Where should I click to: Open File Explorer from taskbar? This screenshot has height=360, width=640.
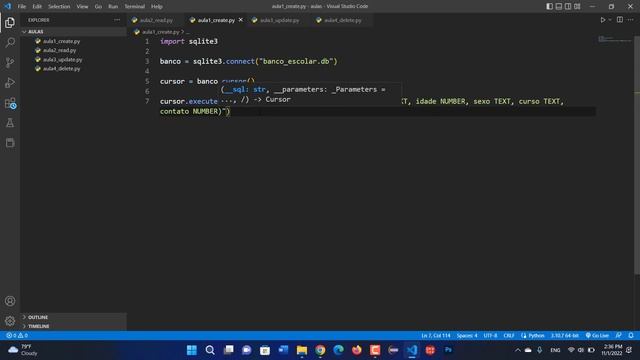(302, 350)
